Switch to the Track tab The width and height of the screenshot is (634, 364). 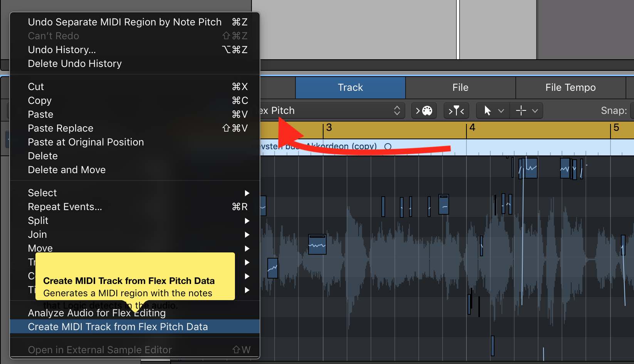tap(350, 88)
